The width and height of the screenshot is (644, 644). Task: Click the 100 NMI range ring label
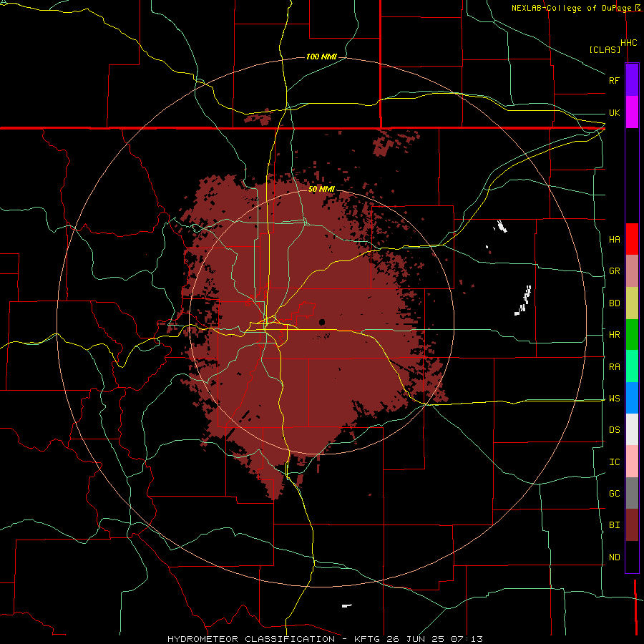pyautogui.click(x=321, y=57)
